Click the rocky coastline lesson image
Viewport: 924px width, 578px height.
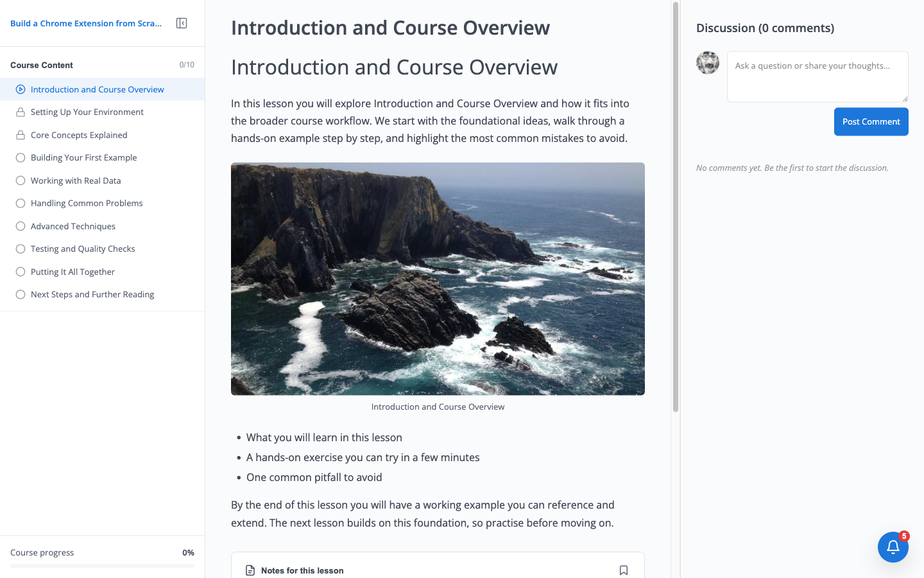click(438, 279)
